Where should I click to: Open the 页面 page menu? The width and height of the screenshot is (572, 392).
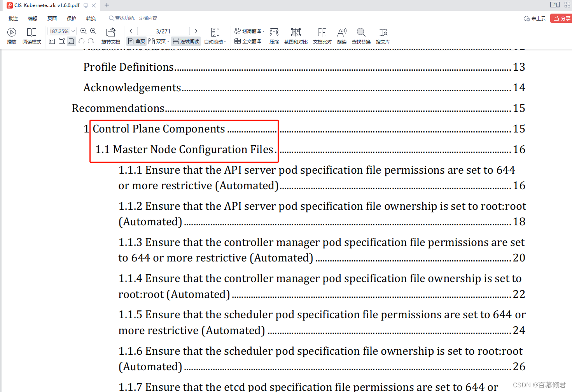pyautogui.click(x=52, y=18)
